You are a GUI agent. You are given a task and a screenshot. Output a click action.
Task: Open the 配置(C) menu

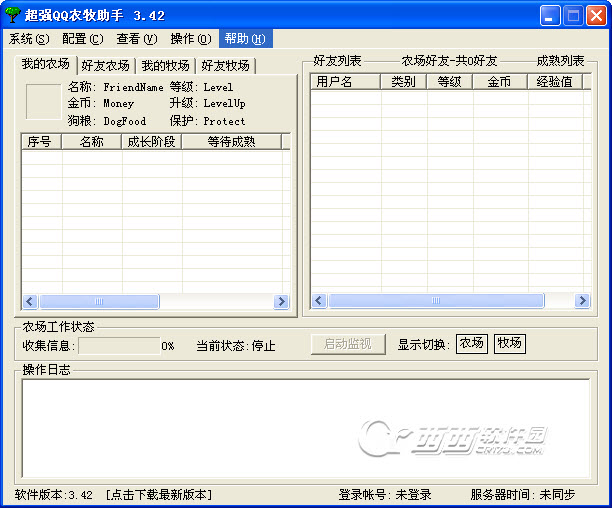[83, 39]
